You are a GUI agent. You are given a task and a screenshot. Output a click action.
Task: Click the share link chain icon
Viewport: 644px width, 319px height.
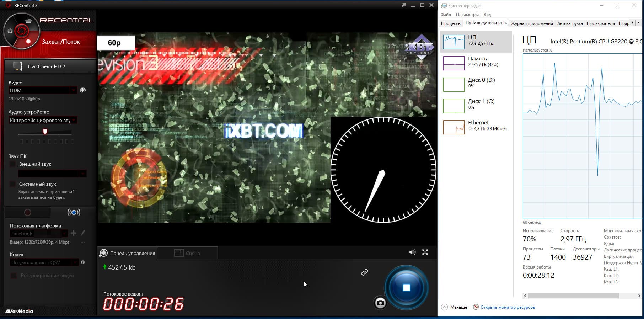[x=365, y=272]
